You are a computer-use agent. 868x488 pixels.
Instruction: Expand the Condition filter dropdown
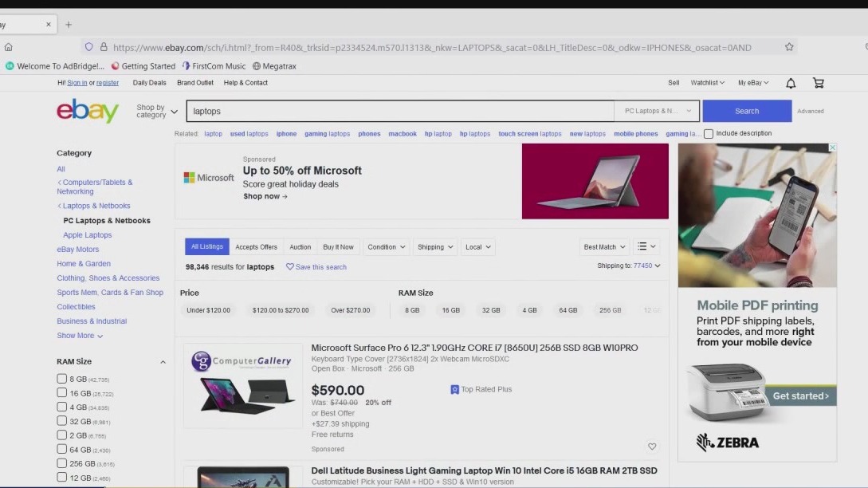pos(387,247)
